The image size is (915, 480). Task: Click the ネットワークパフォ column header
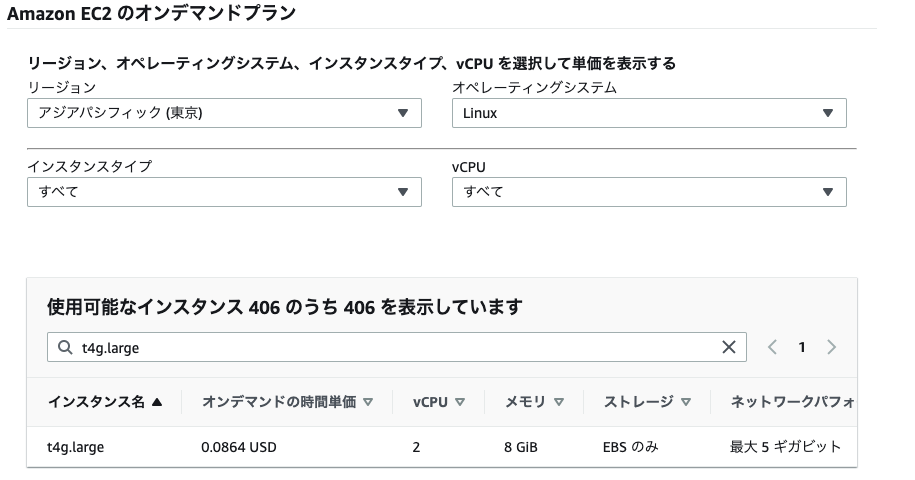(x=792, y=402)
